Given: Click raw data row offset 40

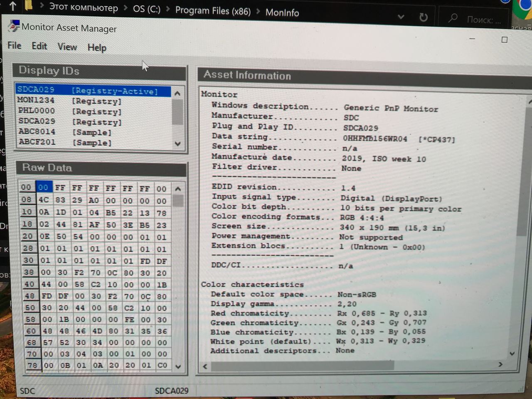Looking at the screenshot, I should click(29, 285).
